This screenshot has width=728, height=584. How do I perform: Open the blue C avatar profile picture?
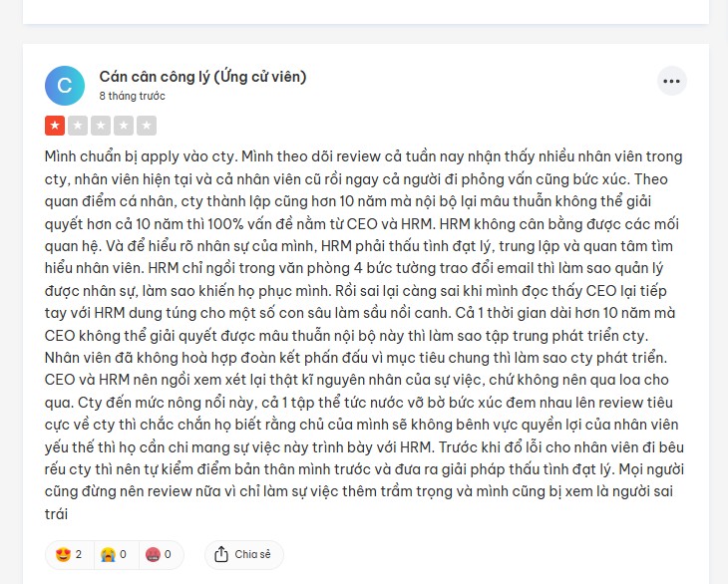point(65,86)
